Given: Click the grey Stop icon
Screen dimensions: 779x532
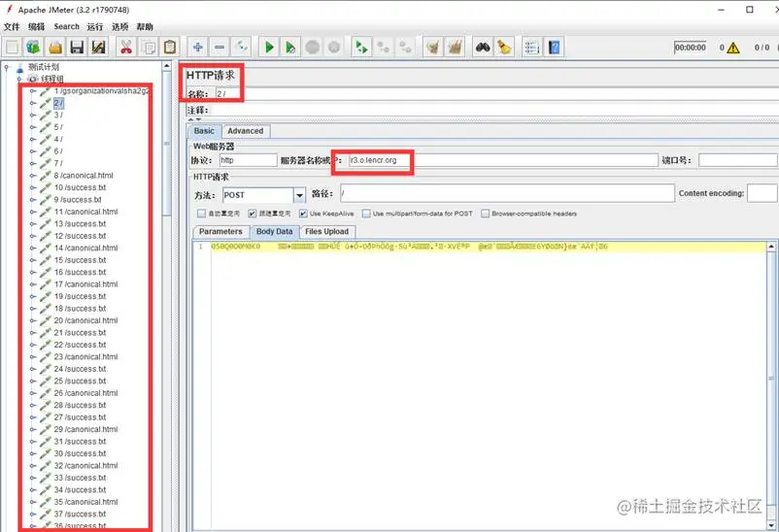Looking at the screenshot, I should 313,48.
